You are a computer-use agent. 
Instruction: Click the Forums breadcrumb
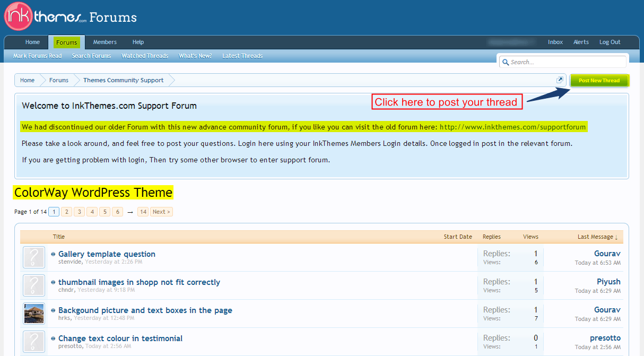[x=59, y=80]
